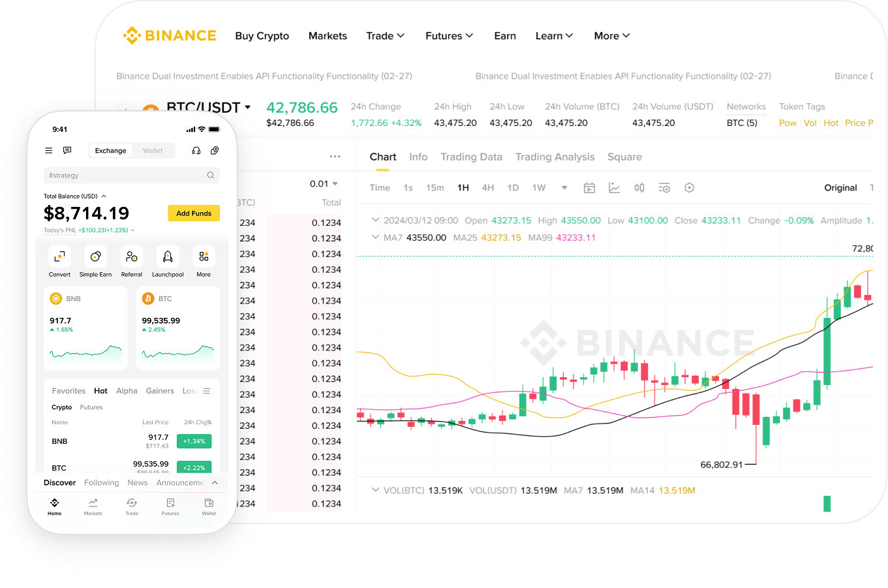Open the Gainers market tab
This screenshot has height=588, width=888.
pyautogui.click(x=160, y=391)
